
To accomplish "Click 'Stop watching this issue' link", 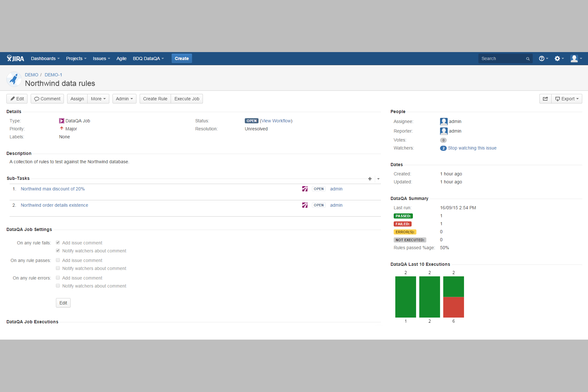I will (472, 148).
